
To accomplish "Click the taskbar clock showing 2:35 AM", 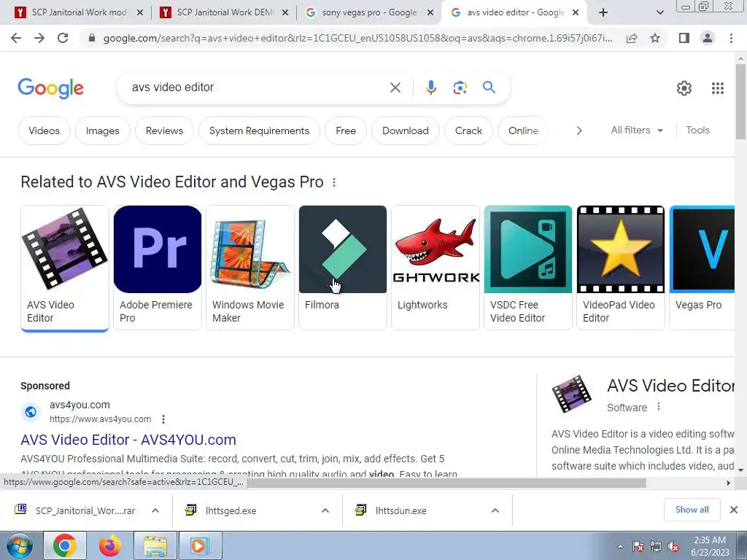I will coord(709,546).
